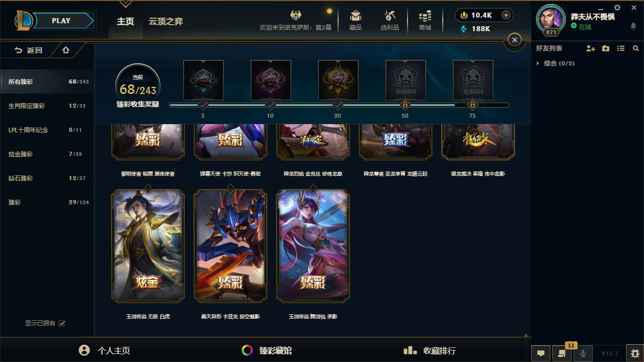Open the 藏品 collection icon

[x=356, y=20]
